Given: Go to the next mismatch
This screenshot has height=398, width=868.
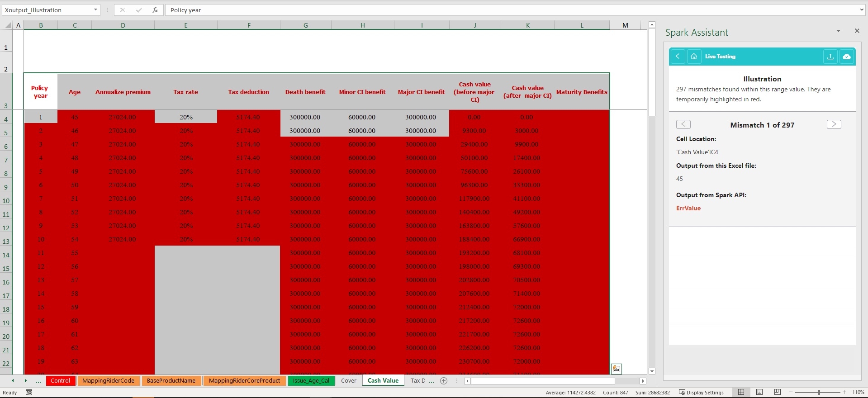Looking at the screenshot, I should 834,124.
